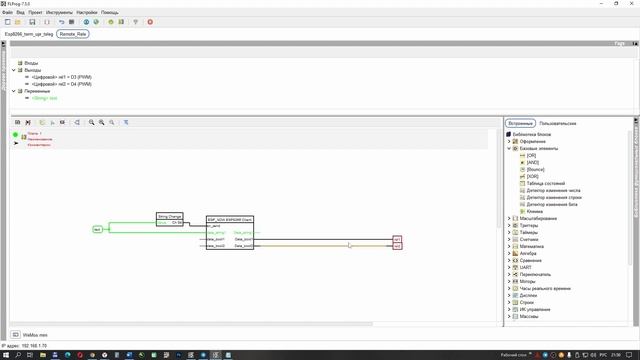This screenshot has width=640, height=360.
Task: Click the save project floppy icon
Action: pos(32,22)
